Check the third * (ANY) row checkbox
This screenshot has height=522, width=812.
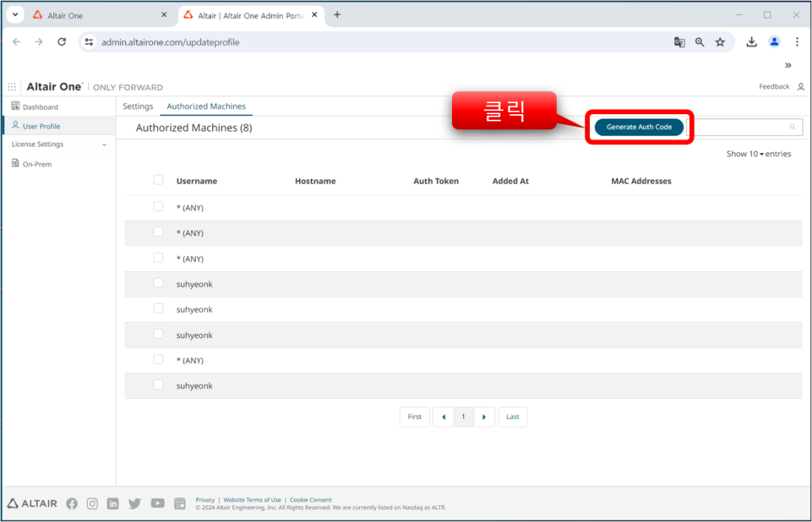pos(159,257)
